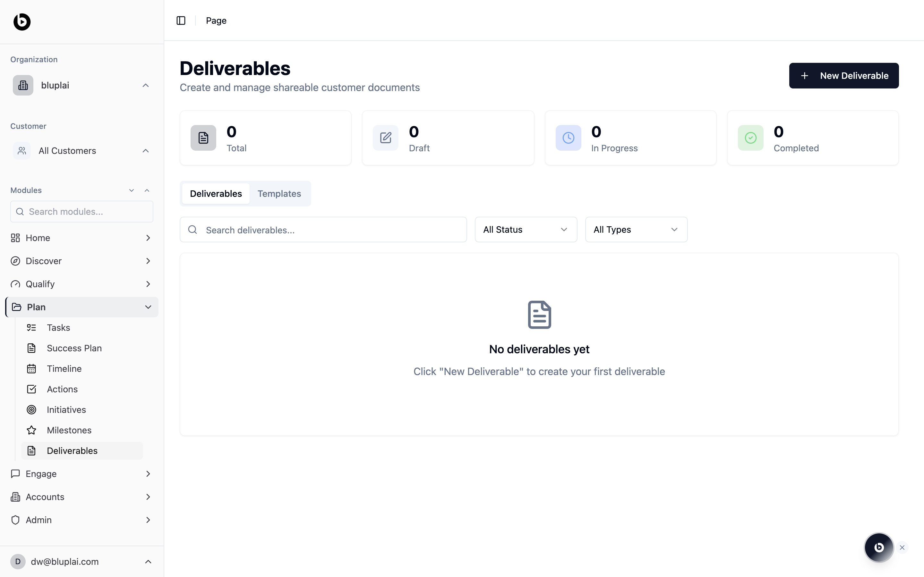Open the Success Plan page
The height and width of the screenshot is (577, 924).
pos(74,348)
